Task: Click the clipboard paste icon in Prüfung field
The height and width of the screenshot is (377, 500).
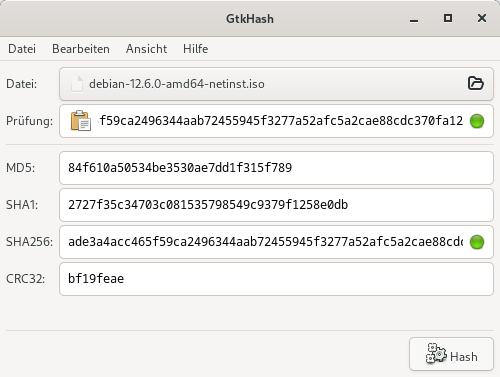Action: 81,121
